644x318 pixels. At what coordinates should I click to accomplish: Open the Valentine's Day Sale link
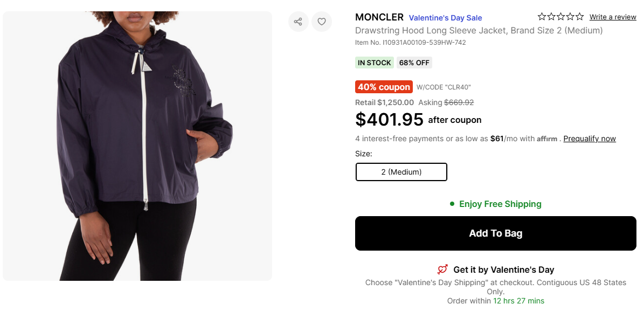[445, 18]
